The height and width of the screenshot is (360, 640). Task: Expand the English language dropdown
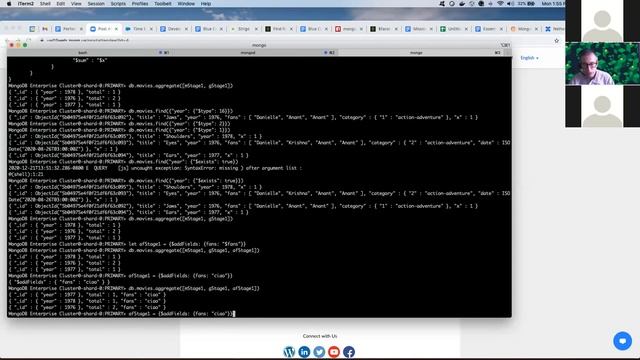pyautogui.click(x=529, y=58)
